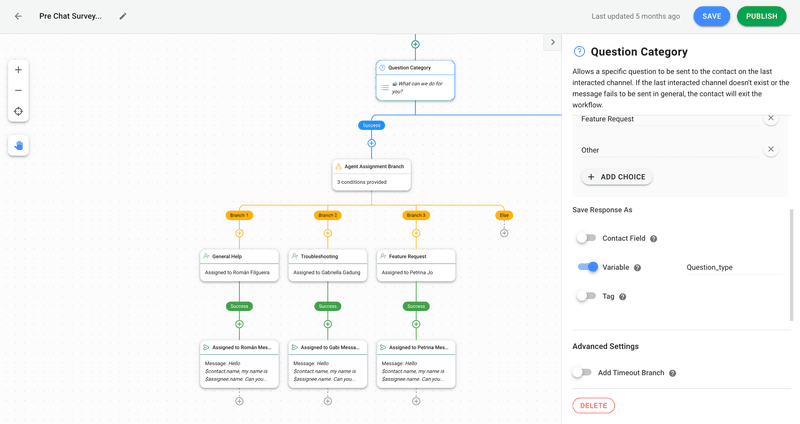Click help icon next to Contact Field
Screen dimensions: 800x424
(654, 239)
